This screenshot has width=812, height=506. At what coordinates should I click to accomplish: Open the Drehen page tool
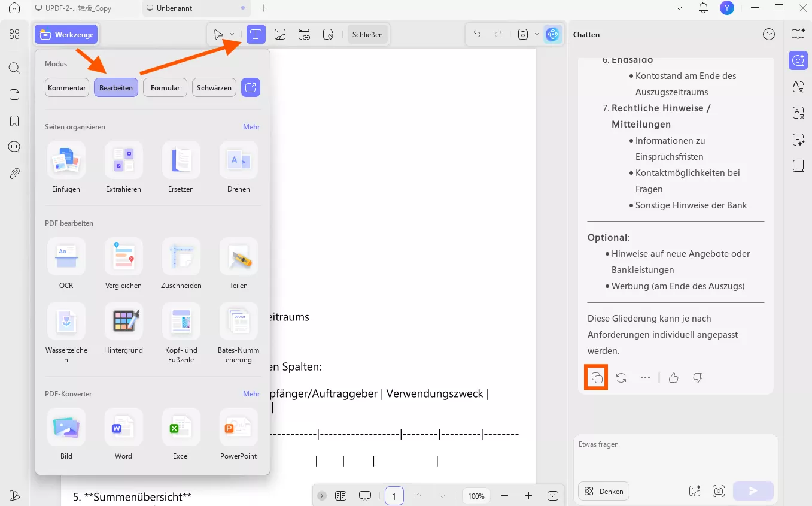(x=238, y=168)
